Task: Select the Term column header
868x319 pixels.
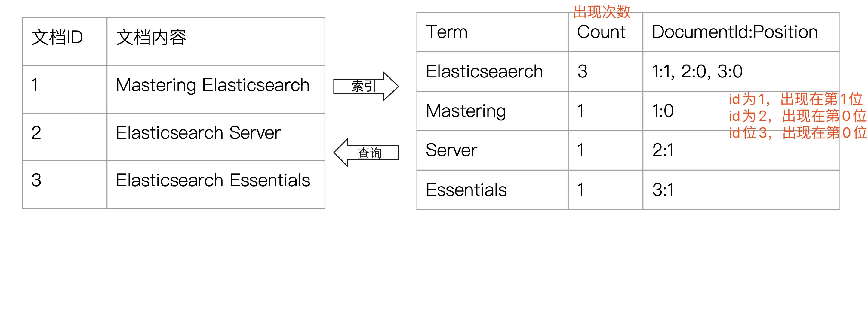Action: 493,32
